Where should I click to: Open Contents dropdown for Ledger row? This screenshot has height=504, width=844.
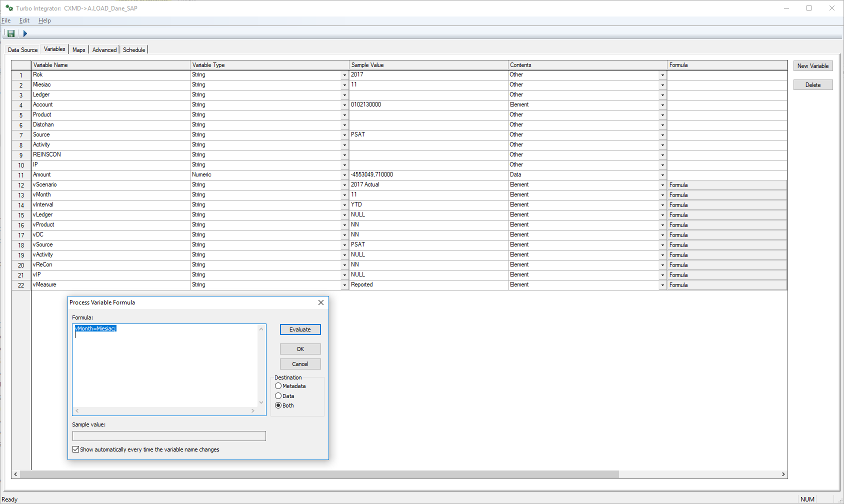[x=662, y=95]
